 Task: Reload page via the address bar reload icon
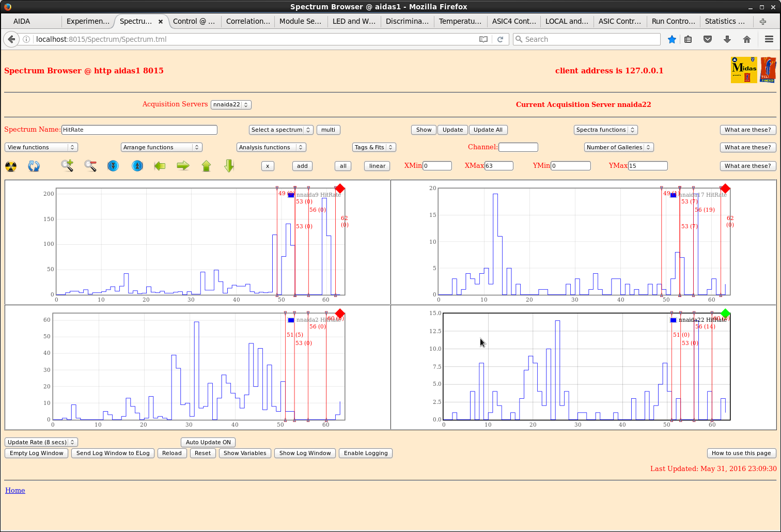pos(500,39)
